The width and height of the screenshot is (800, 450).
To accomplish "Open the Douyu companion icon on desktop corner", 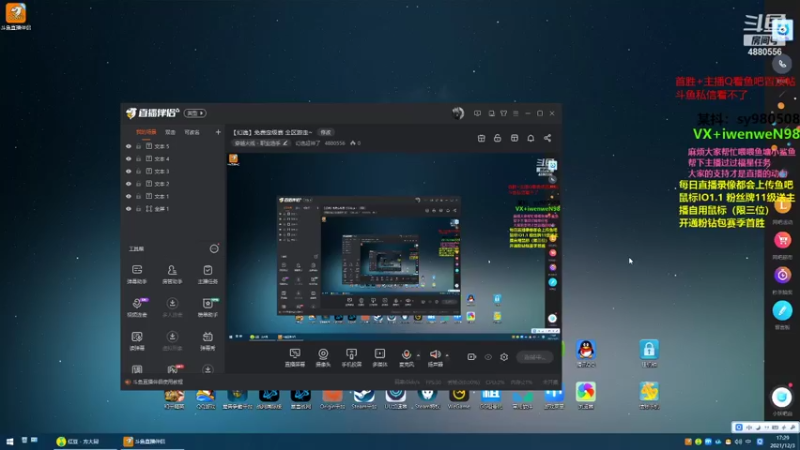I will tap(16, 16).
